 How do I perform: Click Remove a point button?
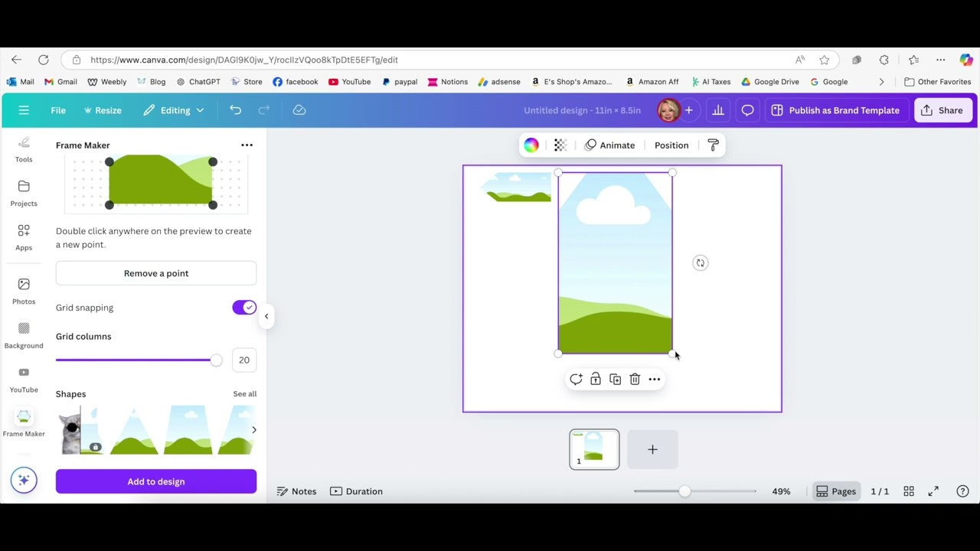pos(156,273)
